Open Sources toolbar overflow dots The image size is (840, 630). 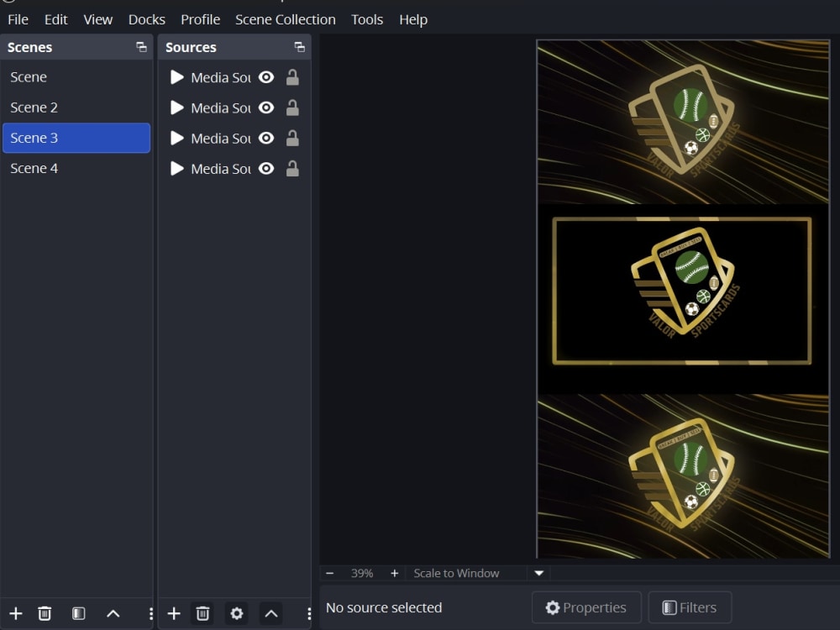[x=308, y=613]
